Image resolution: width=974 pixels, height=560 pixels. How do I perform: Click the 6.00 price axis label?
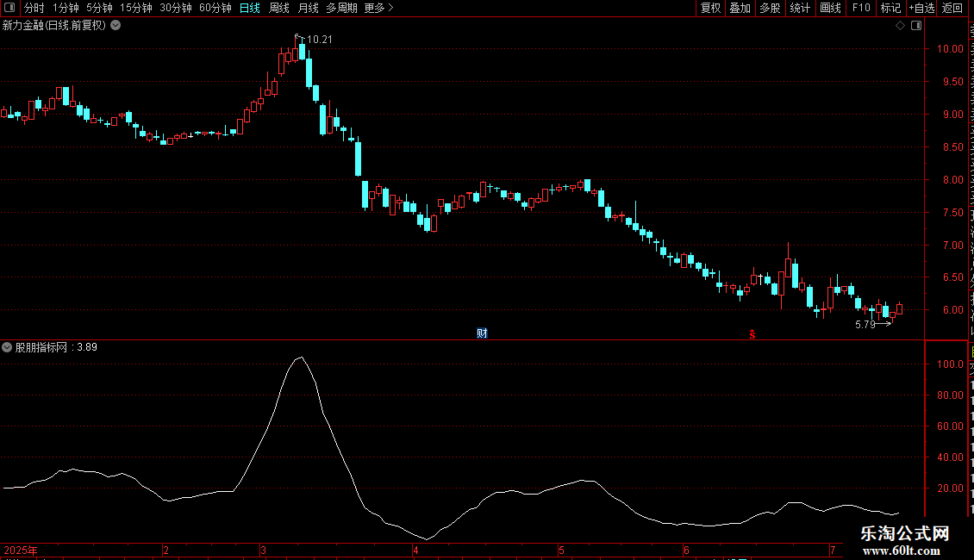tap(953, 310)
